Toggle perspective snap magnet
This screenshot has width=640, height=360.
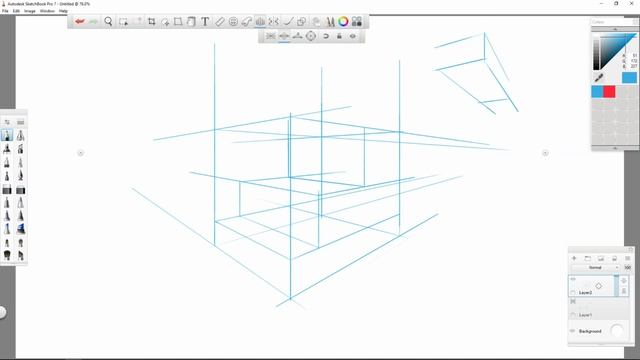tap(326, 36)
